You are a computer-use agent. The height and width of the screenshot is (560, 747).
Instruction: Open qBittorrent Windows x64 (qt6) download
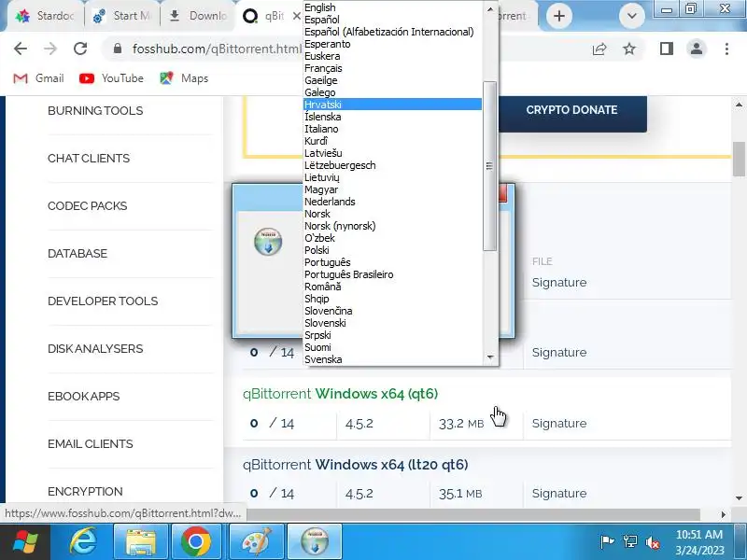pos(340,394)
